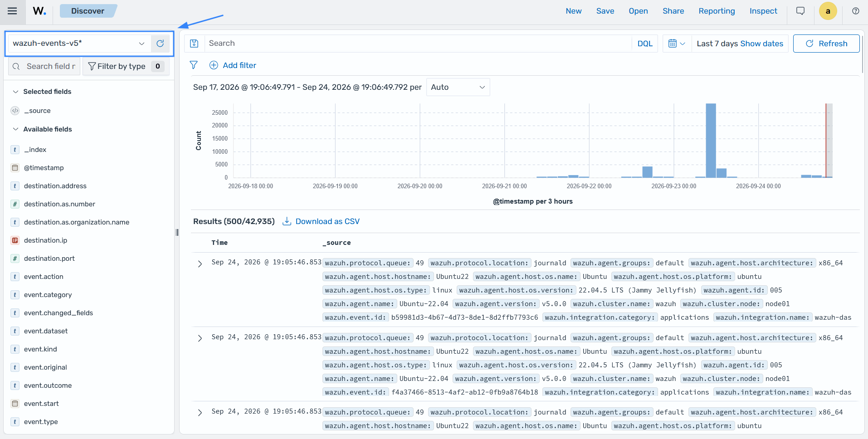Click the destination.port number type icon
Image resolution: width=868 pixels, height=439 pixels.
tap(15, 259)
